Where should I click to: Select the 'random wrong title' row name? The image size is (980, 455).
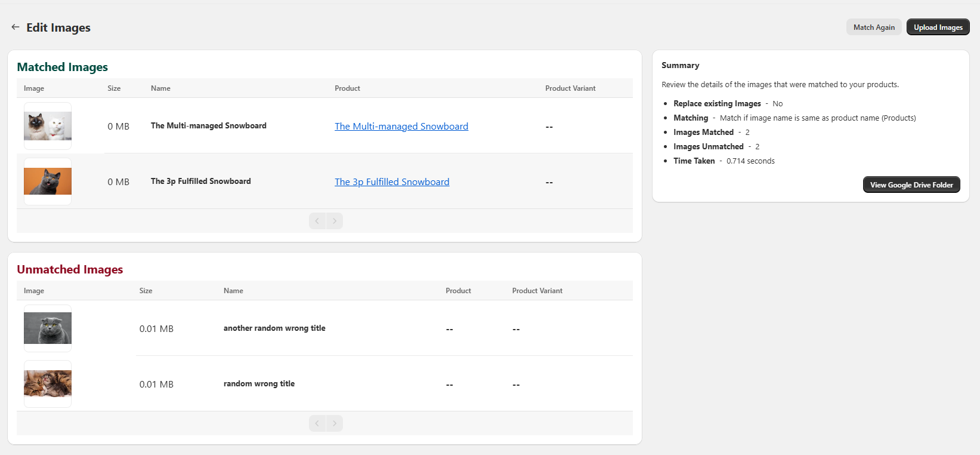259,384
